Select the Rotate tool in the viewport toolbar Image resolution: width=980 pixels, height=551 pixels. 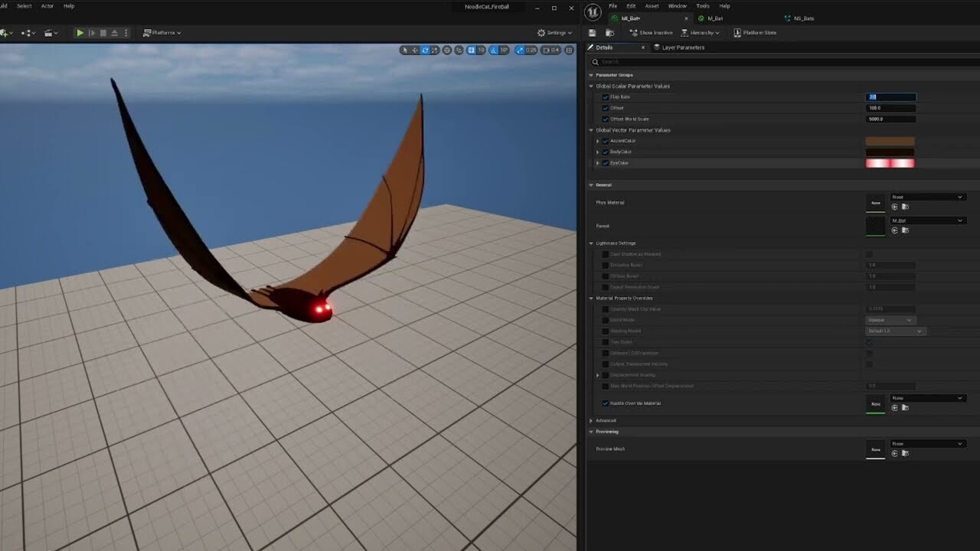[425, 50]
